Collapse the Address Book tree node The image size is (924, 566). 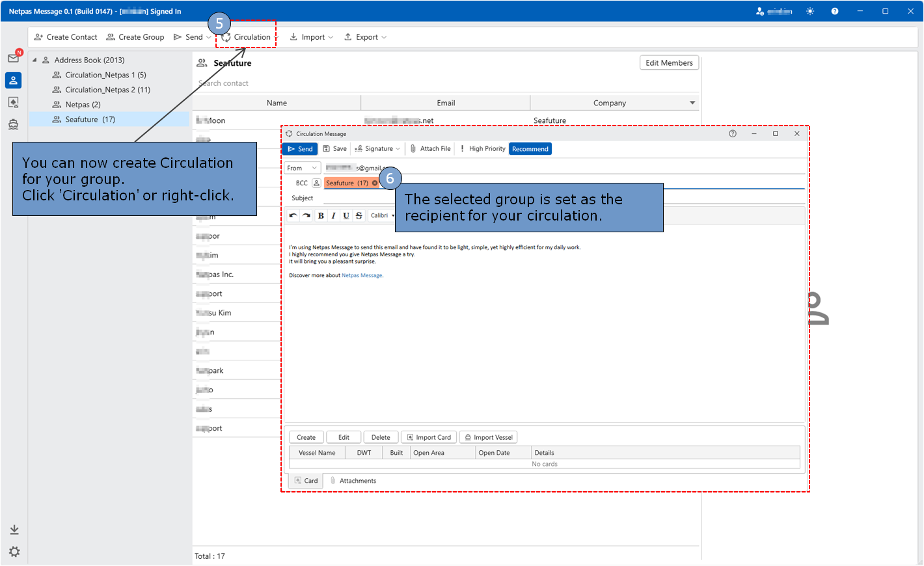tap(34, 60)
